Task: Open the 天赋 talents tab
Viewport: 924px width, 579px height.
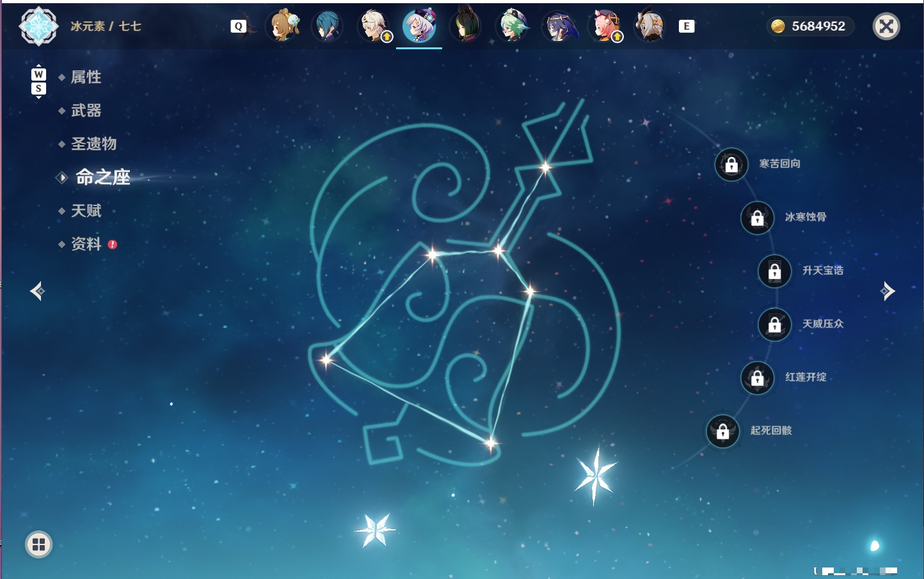Action: click(x=86, y=210)
